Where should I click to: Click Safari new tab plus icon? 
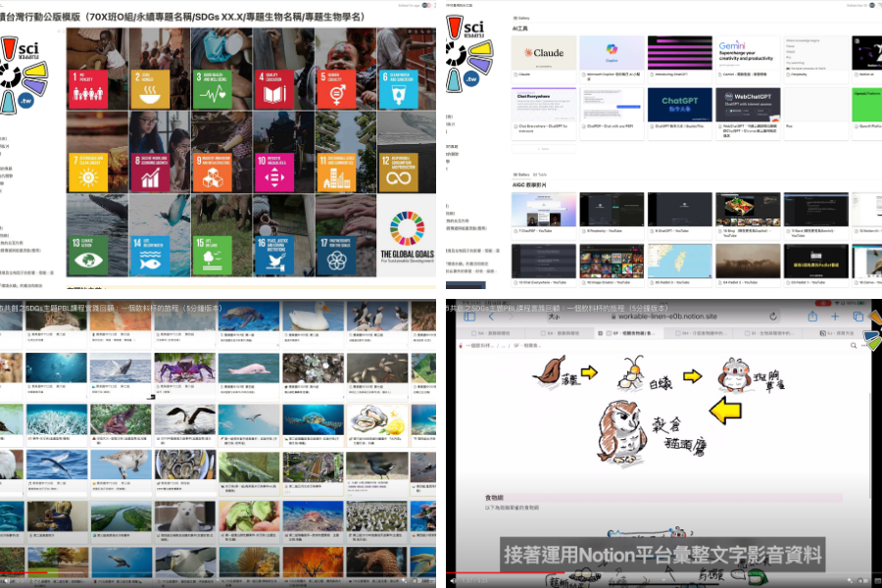click(836, 317)
